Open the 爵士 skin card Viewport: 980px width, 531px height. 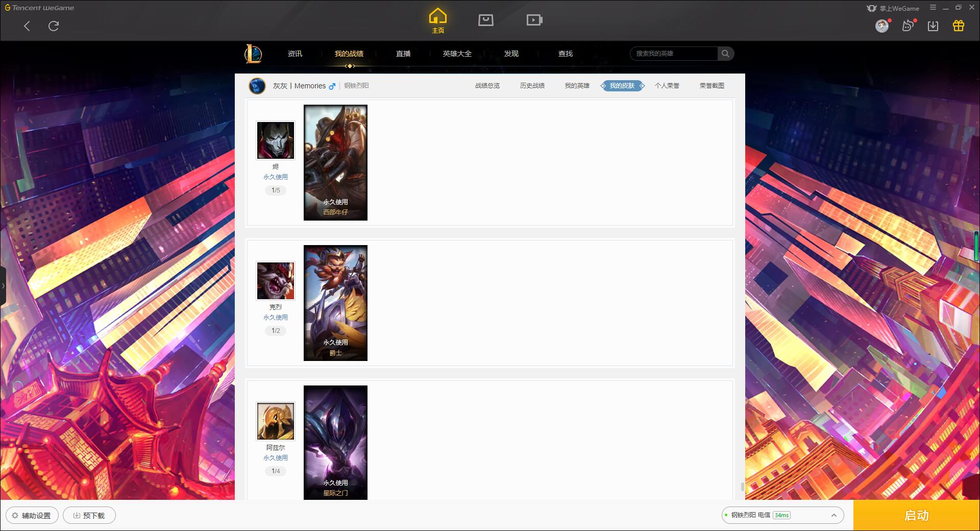point(335,303)
